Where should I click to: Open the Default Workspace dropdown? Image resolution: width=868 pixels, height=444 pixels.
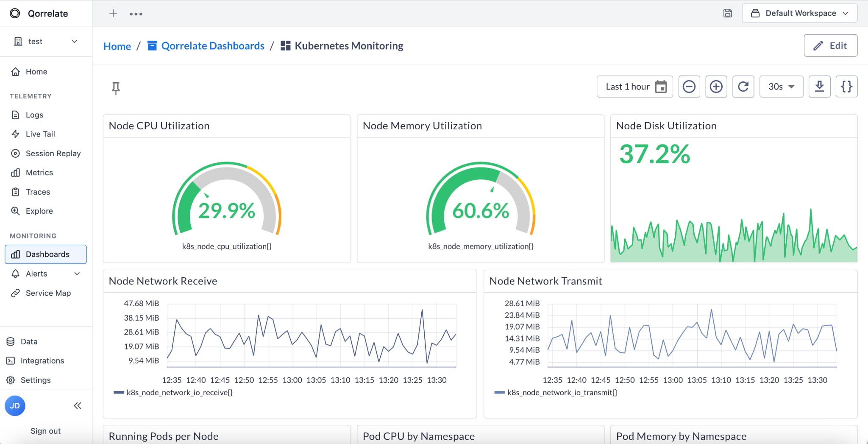coord(799,13)
